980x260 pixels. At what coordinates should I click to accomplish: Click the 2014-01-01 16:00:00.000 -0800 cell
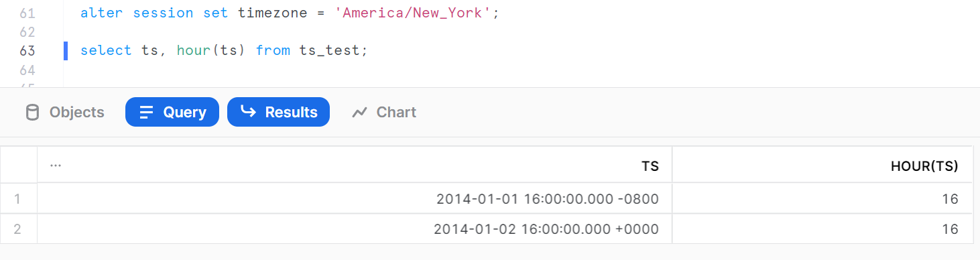[x=355, y=198]
